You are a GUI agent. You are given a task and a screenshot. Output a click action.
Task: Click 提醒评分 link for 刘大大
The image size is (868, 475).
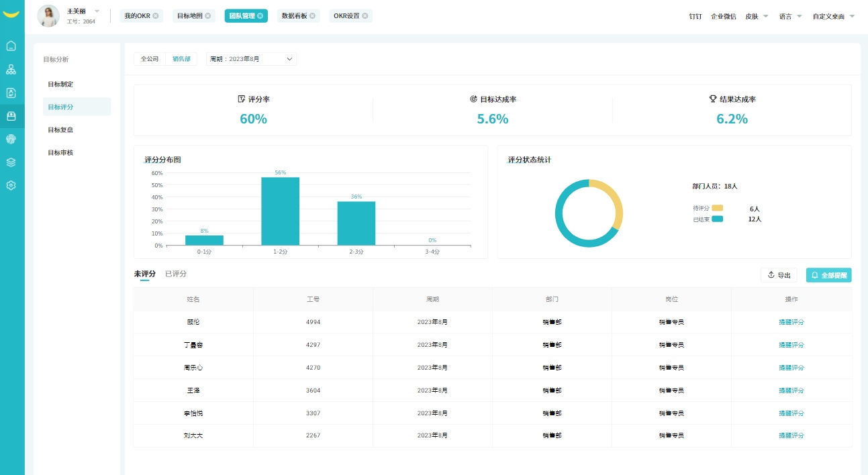click(792, 435)
